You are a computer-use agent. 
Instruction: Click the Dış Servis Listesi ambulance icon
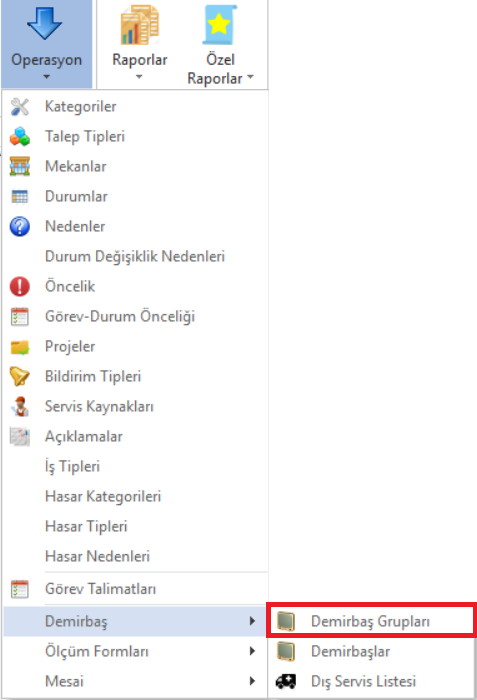[286, 681]
